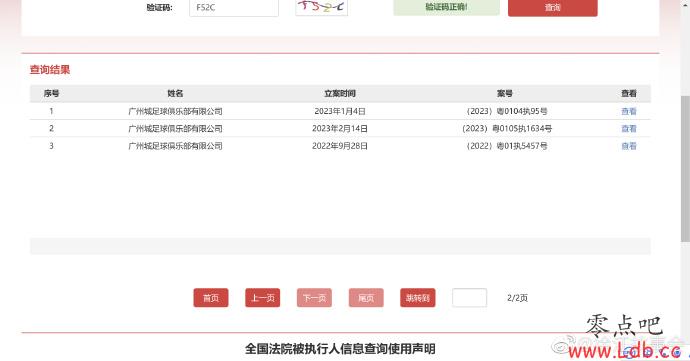This screenshot has width=690, height=361.
Task: Click the 2/2页 page indicator
Action: pyautogui.click(x=518, y=298)
